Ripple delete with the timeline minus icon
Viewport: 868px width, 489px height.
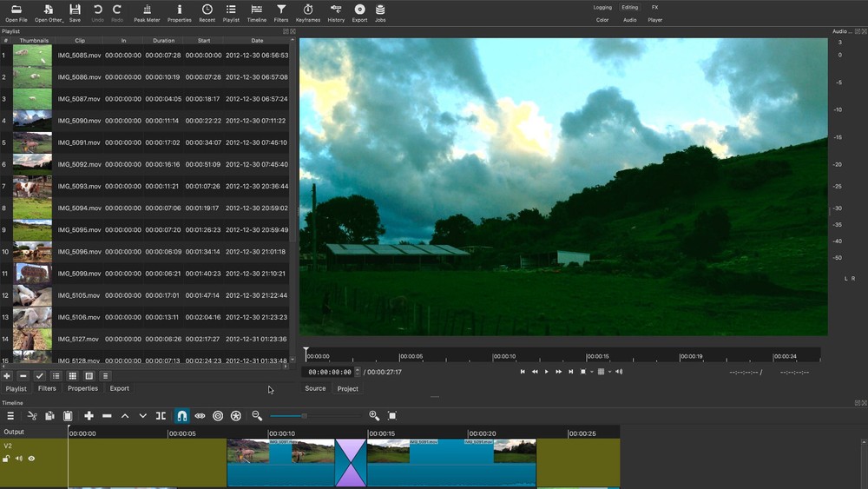pos(107,416)
